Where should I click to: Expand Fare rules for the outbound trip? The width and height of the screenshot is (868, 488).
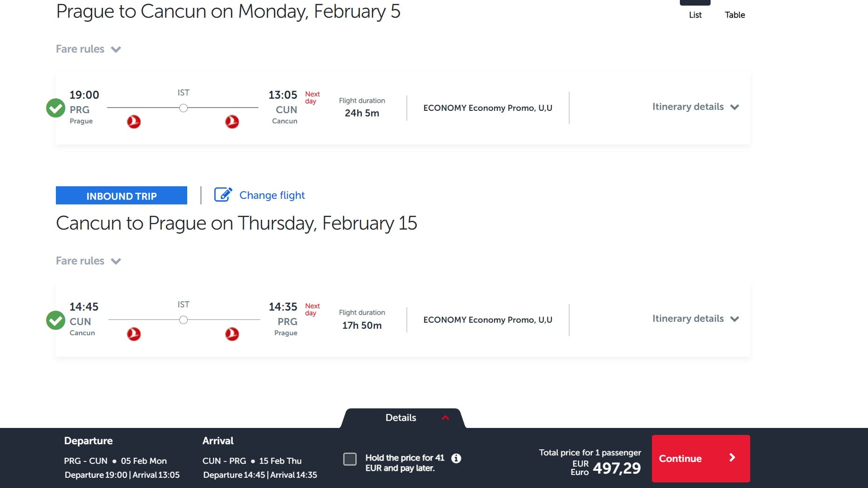click(x=88, y=49)
